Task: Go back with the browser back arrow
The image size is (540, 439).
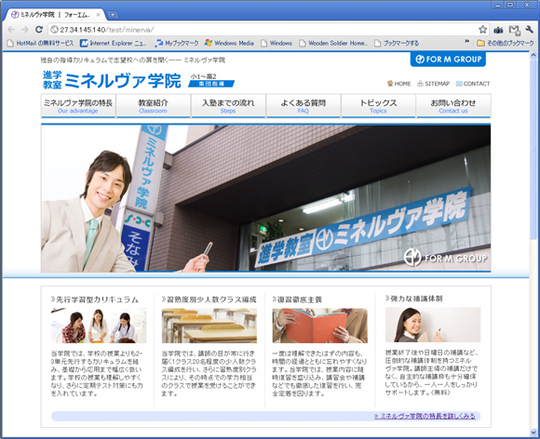Action: pyautogui.click(x=11, y=30)
